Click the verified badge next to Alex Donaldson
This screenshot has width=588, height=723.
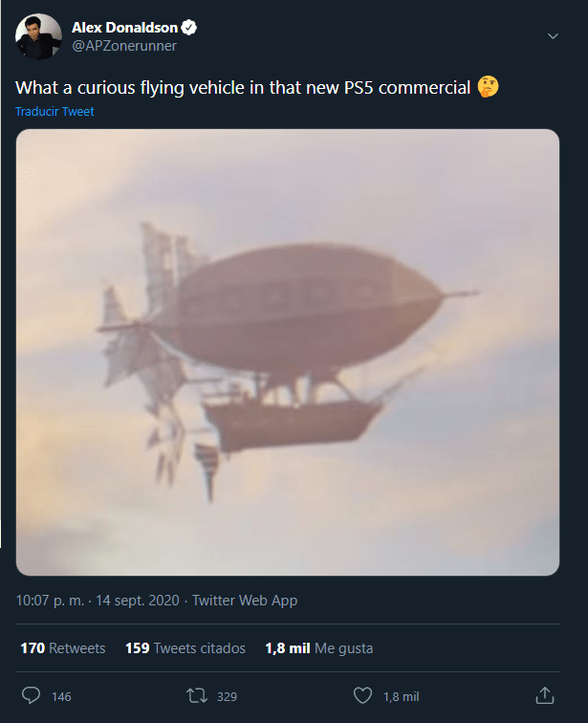[x=189, y=28]
